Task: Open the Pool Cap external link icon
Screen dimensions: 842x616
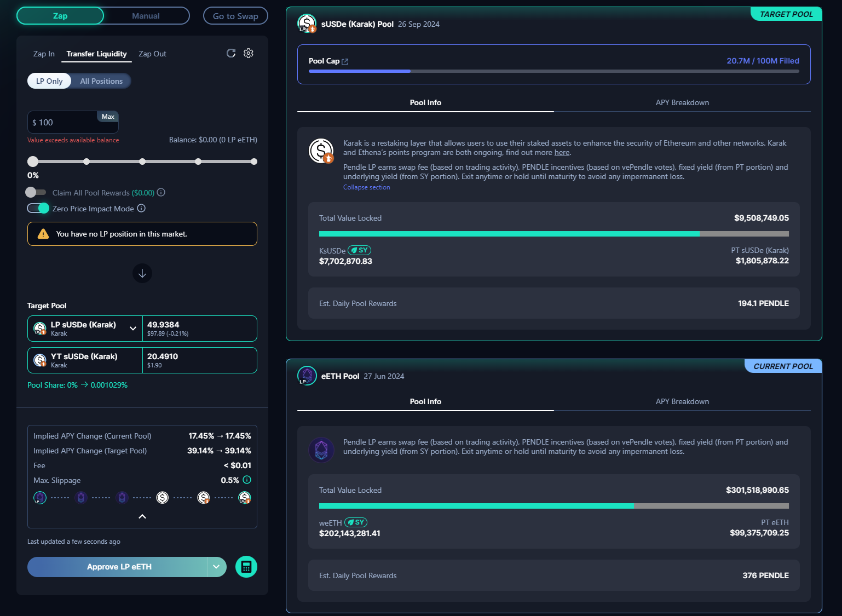Action: click(345, 62)
